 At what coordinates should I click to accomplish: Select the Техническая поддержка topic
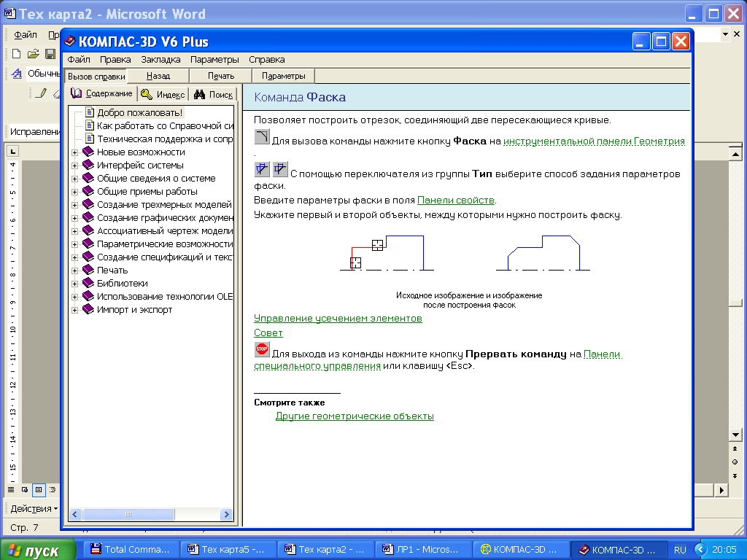tap(165, 139)
